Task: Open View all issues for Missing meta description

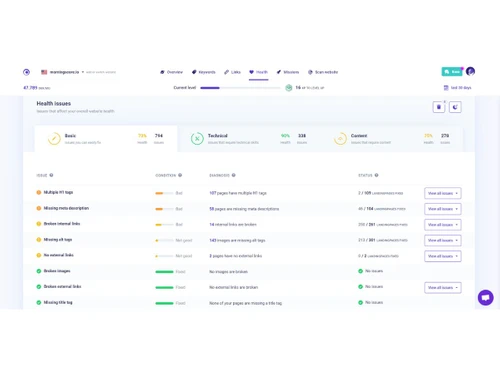Action: coord(443,209)
